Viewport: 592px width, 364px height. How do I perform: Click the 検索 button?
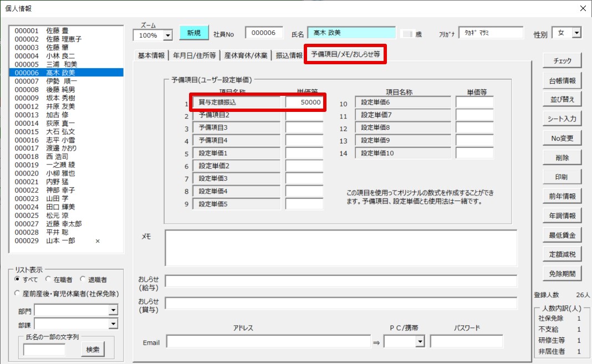[x=93, y=349]
